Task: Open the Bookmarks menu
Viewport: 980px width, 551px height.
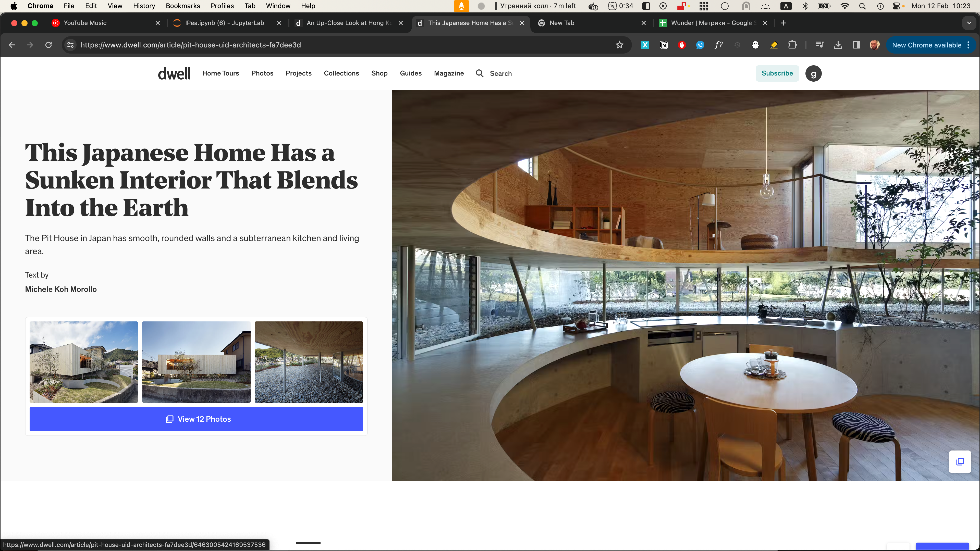Action: click(183, 6)
